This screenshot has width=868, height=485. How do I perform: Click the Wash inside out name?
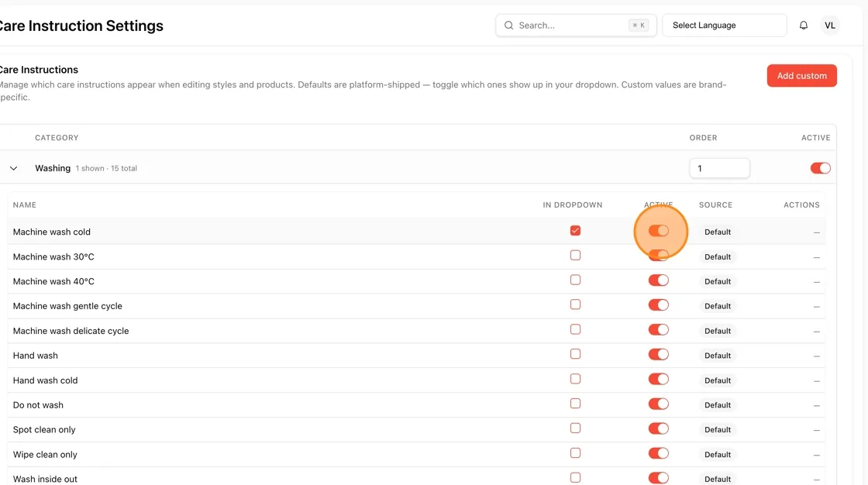pyautogui.click(x=45, y=479)
